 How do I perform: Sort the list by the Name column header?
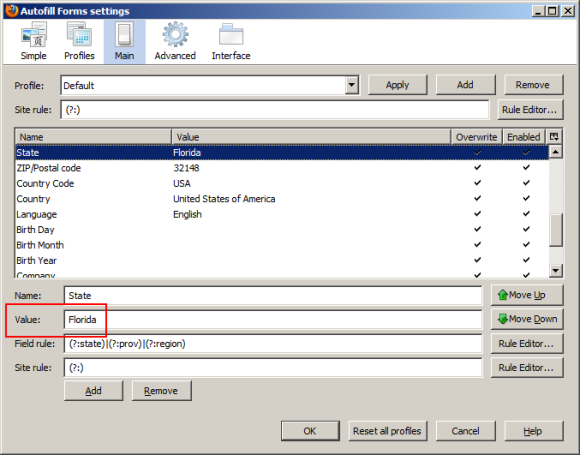93,137
